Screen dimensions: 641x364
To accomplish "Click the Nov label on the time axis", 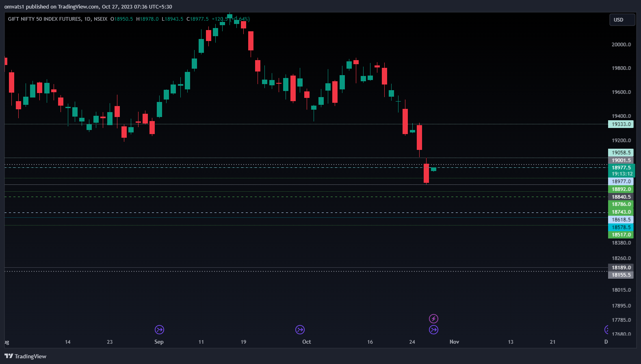I will [x=454, y=342].
